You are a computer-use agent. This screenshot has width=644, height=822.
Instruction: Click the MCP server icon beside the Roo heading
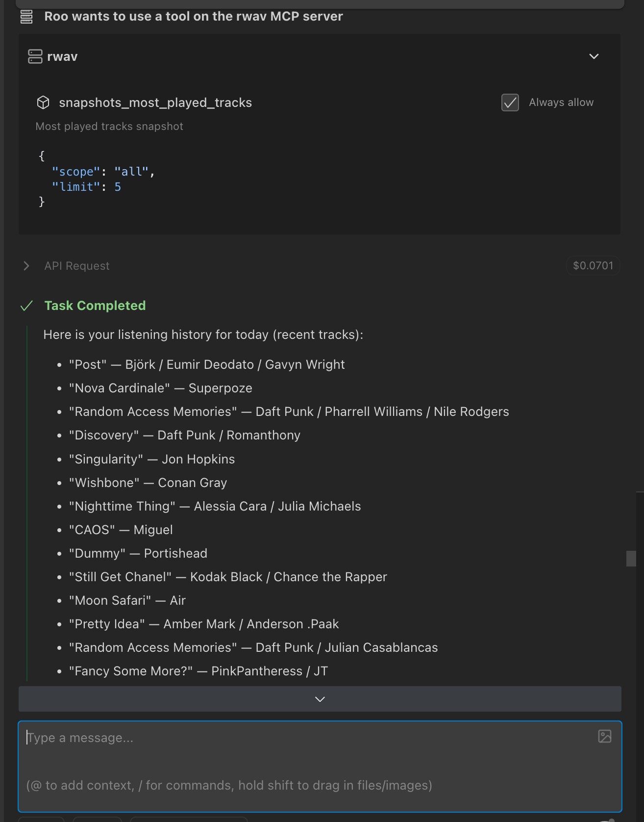coord(26,17)
